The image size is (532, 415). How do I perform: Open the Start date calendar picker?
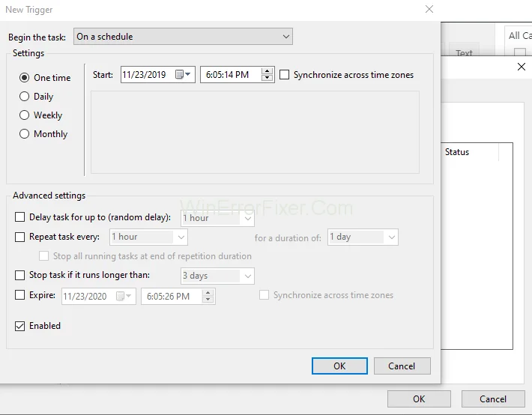(x=183, y=75)
